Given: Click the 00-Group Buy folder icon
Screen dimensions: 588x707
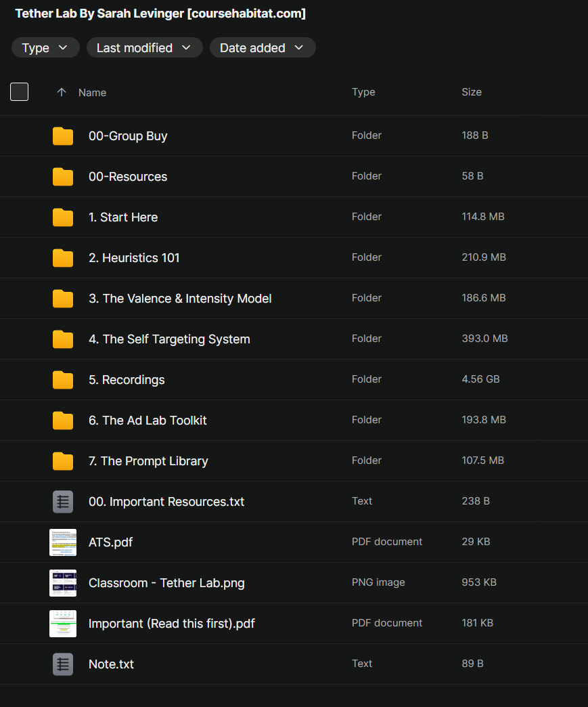Looking at the screenshot, I should (63, 136).
